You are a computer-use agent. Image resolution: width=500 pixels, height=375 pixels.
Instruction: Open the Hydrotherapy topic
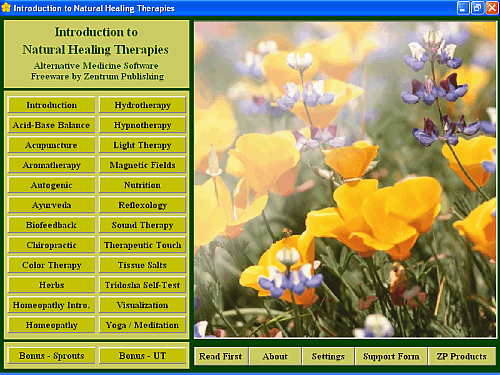(x=143, y=105)
